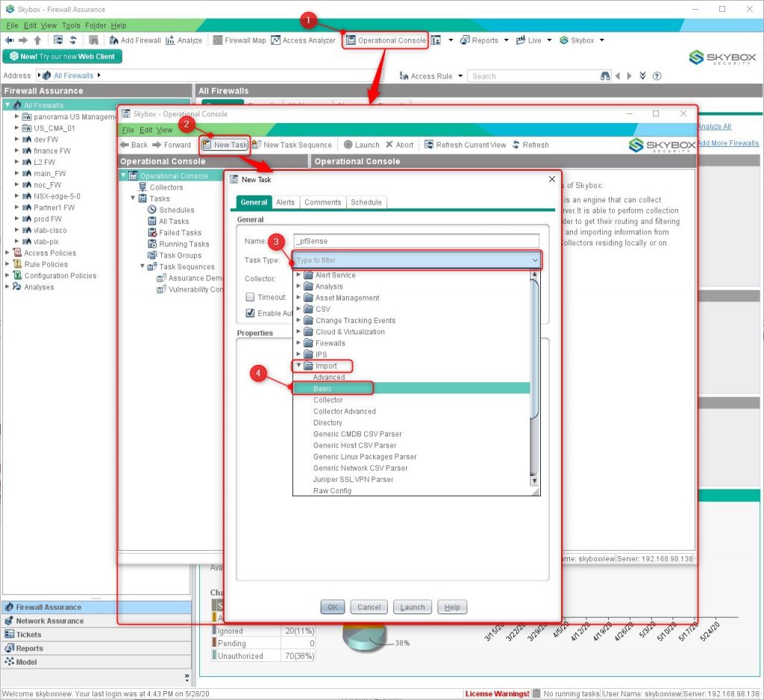Switch to the Comments tab
Image resolution: width=764 pixels, height=700 pixels.
tap(322, 202)
